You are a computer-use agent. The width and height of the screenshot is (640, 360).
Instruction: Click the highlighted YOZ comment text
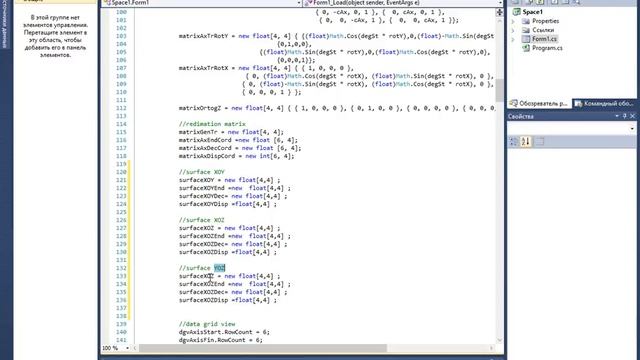click(220, 268)
